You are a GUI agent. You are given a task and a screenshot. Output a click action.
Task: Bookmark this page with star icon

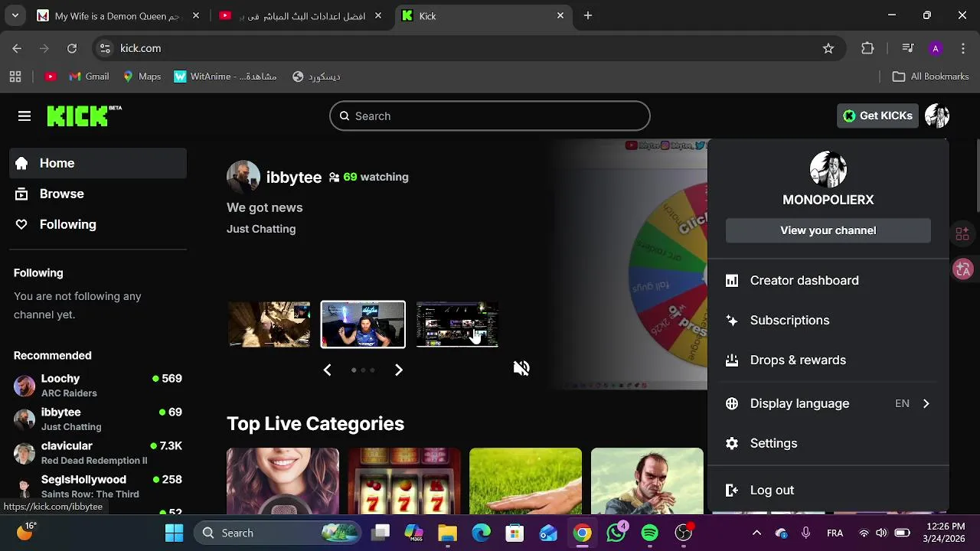[x=828, y=48]
